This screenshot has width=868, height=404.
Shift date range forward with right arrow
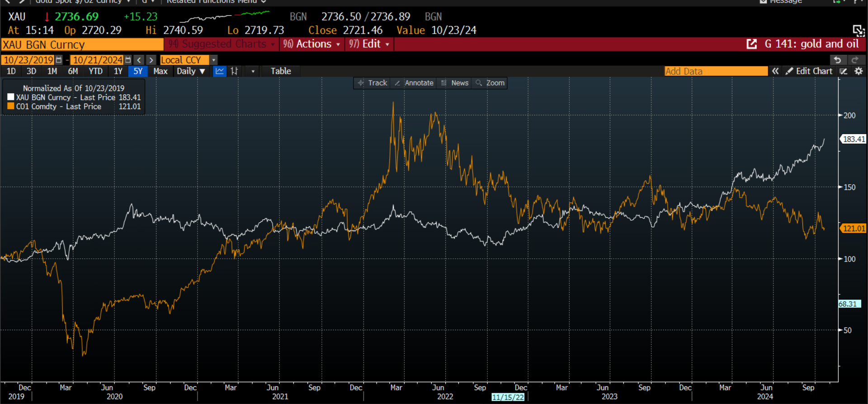(x=151, y=60)
